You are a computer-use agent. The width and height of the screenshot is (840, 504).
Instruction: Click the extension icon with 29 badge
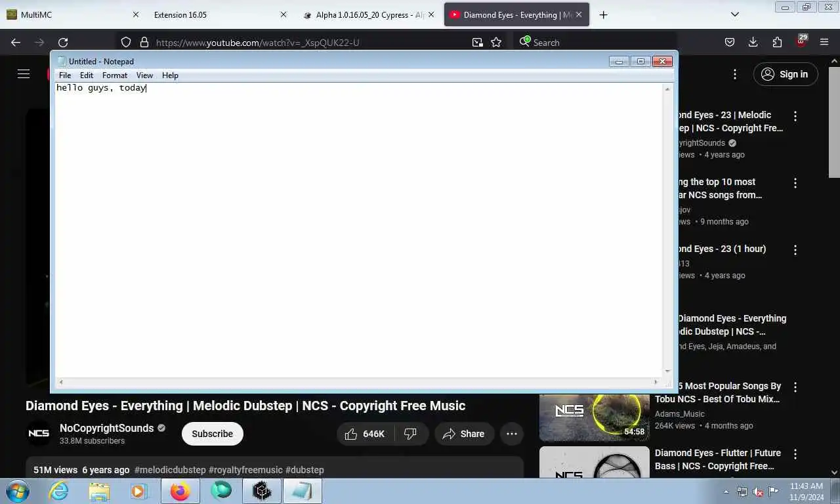[x=801, y=41]
